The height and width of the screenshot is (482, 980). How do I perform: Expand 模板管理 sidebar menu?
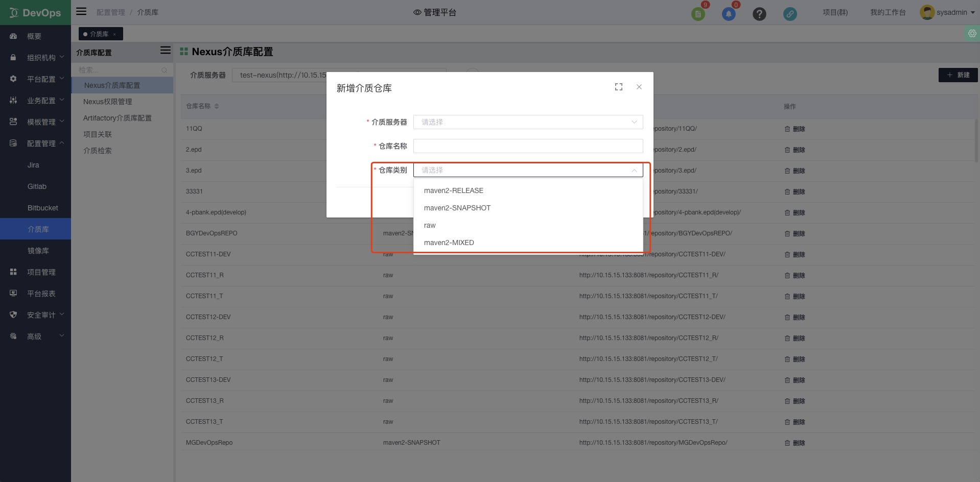(x=35, y=122)
